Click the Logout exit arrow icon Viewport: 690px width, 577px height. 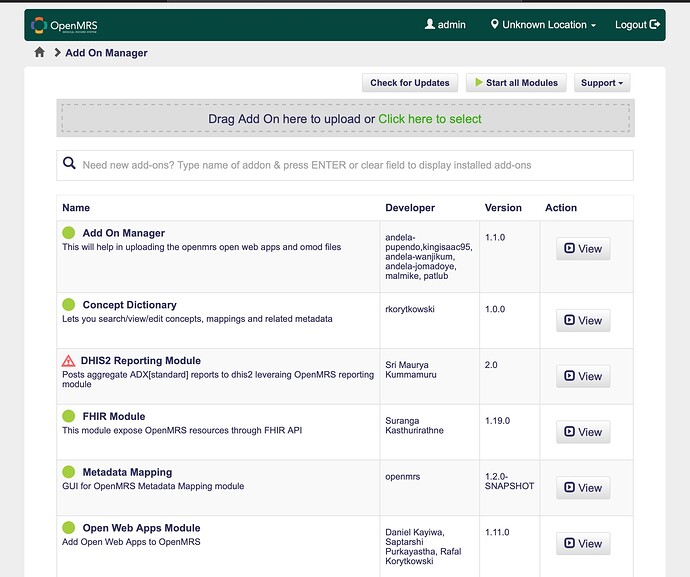point(654,24)
